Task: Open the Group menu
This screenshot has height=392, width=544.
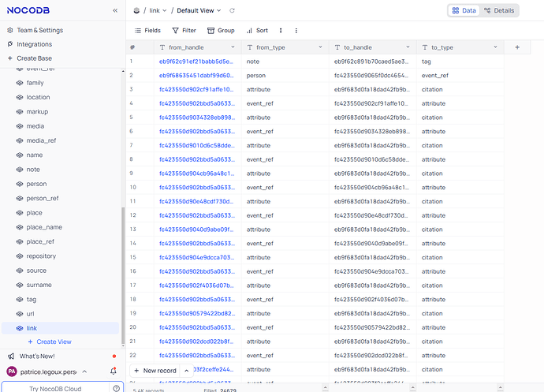Action: coord(221,31)
